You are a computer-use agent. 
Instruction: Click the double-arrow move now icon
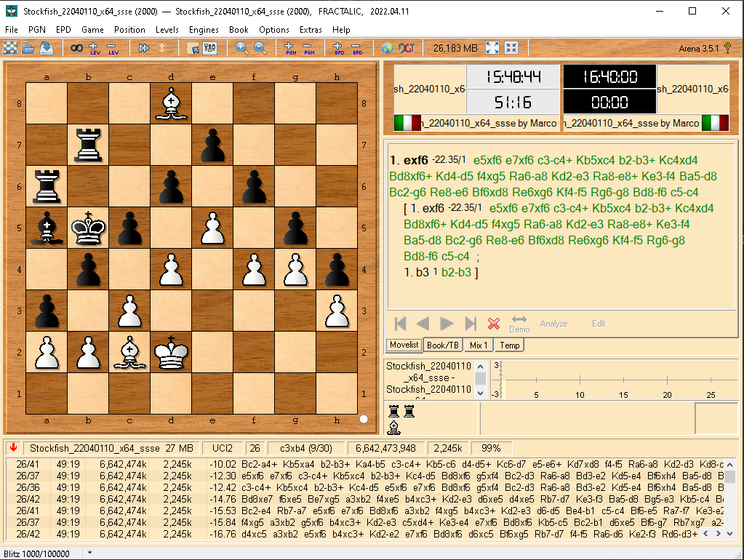point(144,48)
